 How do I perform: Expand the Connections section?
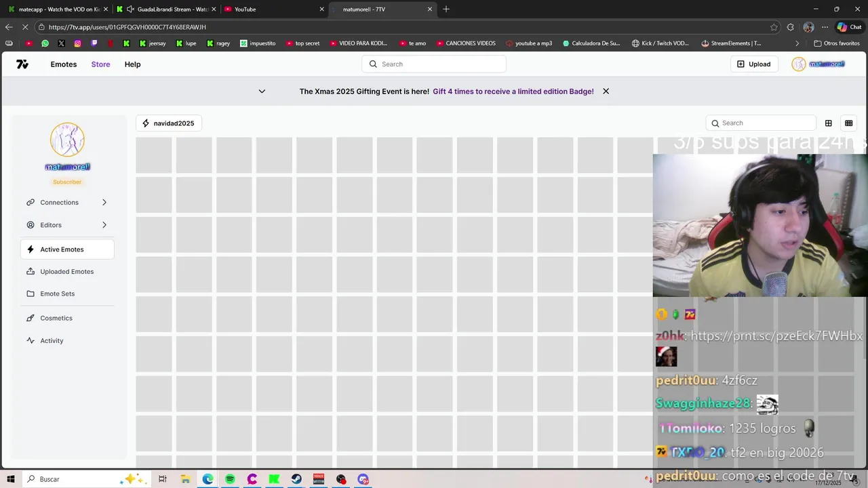point(67,203)
